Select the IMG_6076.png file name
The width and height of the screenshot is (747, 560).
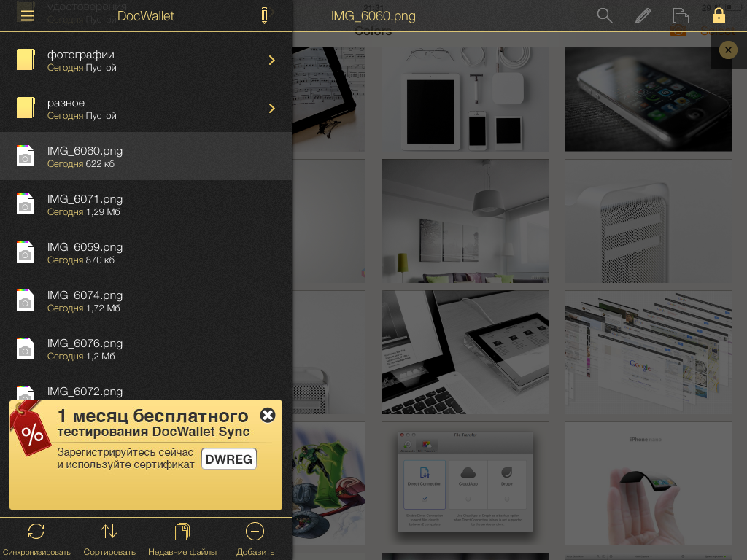pos(85,343)
